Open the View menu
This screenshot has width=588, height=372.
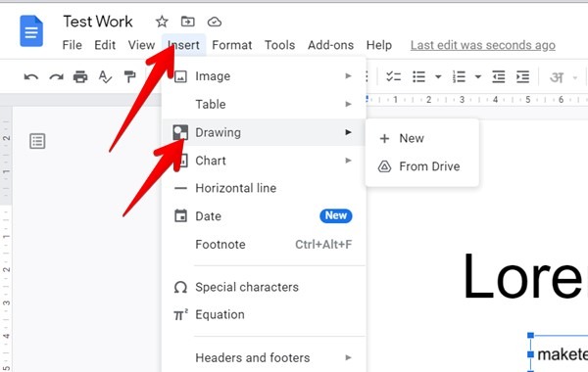pos(141,45)
